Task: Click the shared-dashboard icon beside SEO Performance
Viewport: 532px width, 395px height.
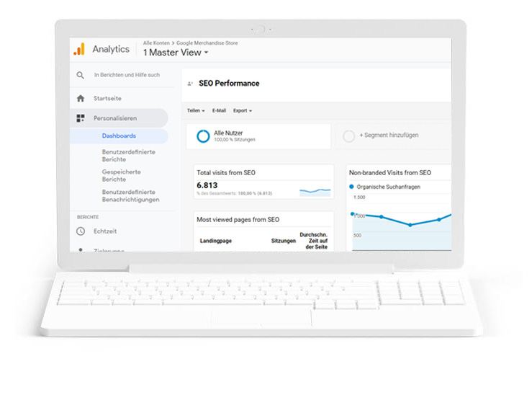Action: pyautogui.click(x=190, y=84)
